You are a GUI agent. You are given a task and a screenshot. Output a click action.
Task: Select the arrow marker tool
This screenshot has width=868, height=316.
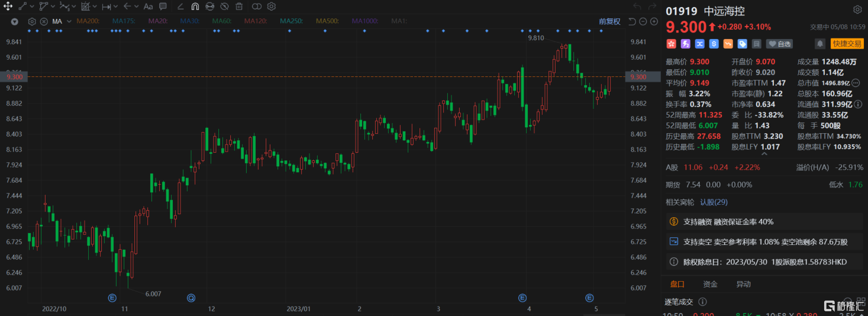click(127, 7)
